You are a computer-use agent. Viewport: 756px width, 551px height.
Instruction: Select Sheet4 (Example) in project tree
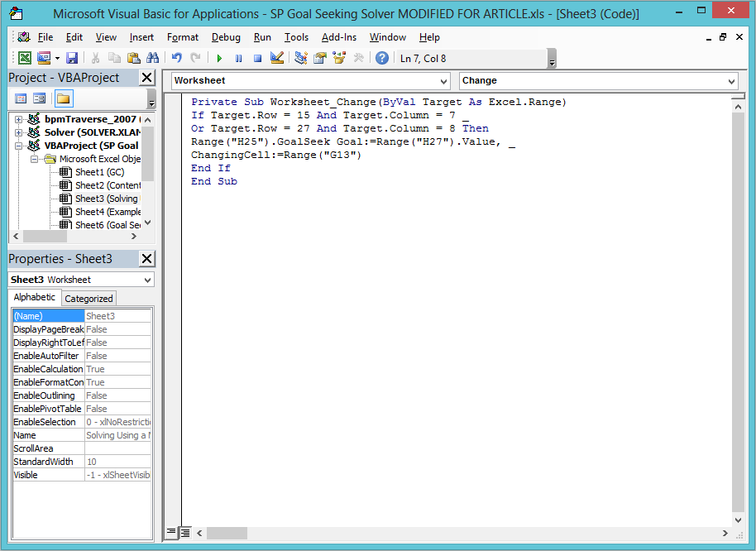pos(108,212)
